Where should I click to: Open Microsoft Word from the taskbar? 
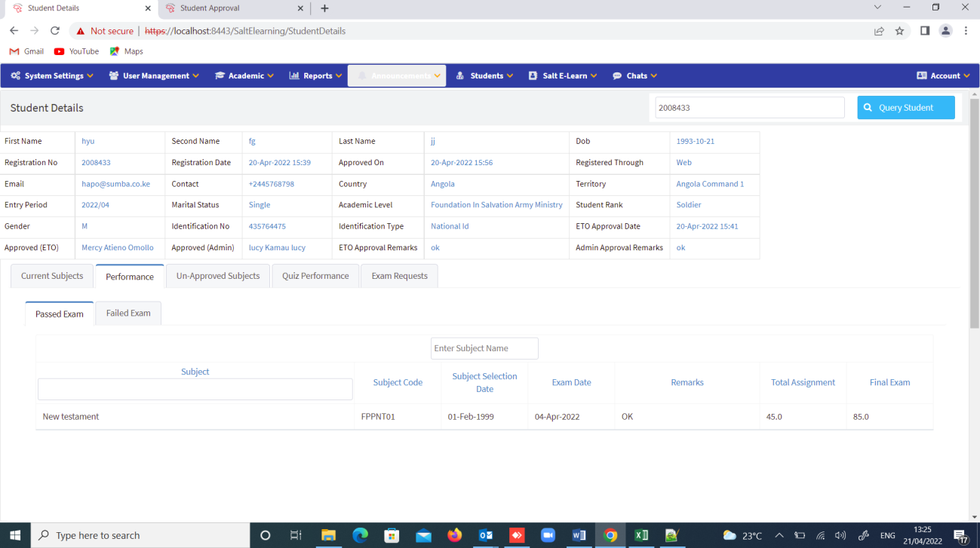click(x=579, y=535)
